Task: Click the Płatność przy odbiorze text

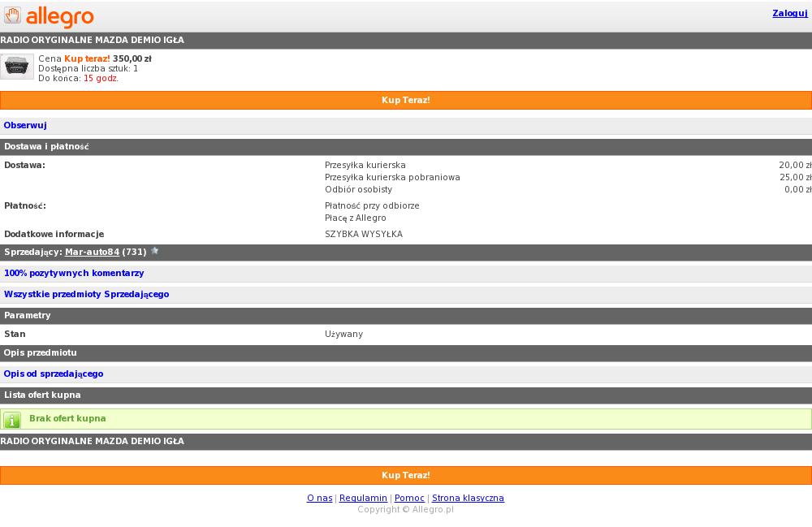Action: coord(372,205)
